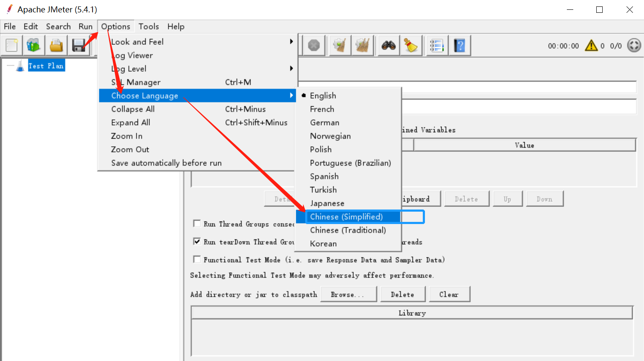This screenshot has width=644, height=361.
Task: Click the Browse... classpath button
Action: (348, 294)
